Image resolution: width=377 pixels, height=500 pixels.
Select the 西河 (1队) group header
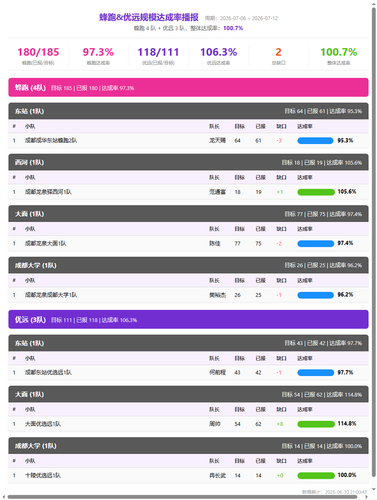[x=188, y=162]
